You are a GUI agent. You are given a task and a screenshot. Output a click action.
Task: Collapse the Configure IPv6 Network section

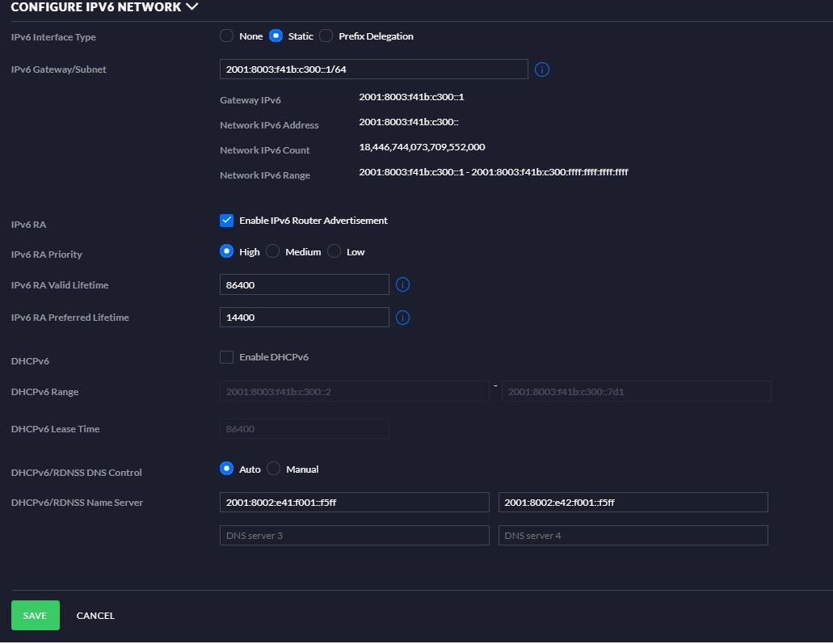(191, 7)
